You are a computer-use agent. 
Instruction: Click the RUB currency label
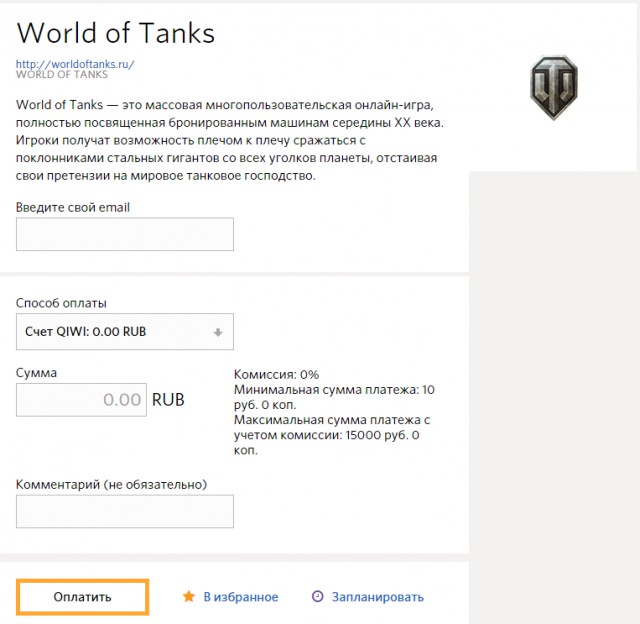coord(168,400)
